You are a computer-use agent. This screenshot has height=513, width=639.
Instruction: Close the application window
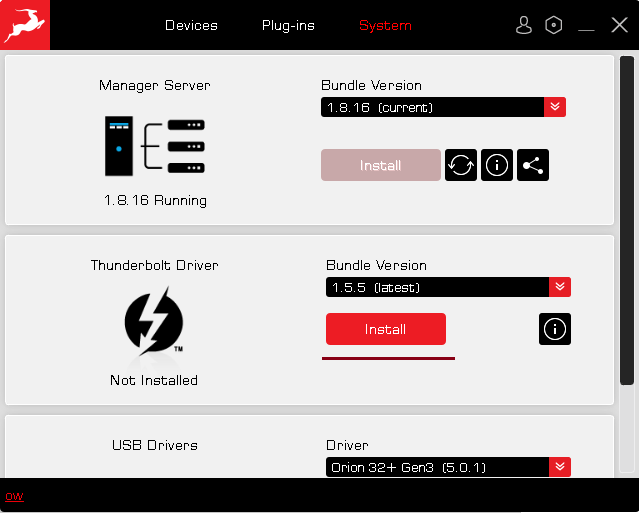click(619, 25)
